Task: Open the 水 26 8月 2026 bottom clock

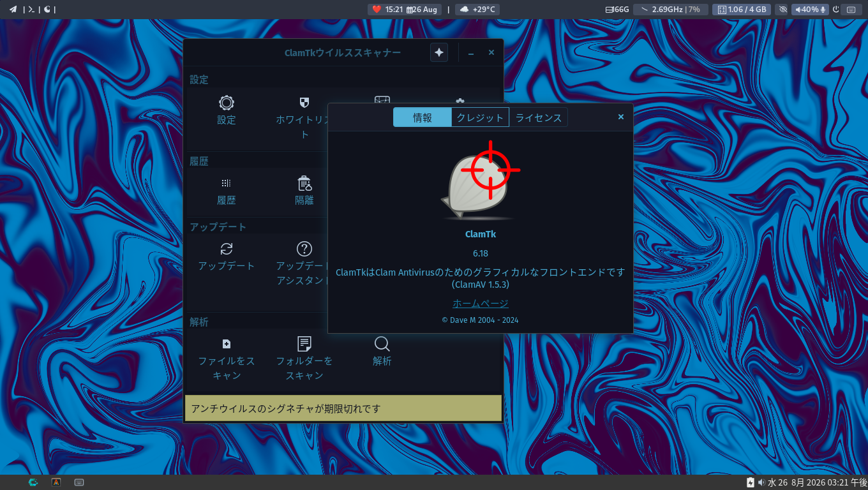Action: [x=818, y=482]
